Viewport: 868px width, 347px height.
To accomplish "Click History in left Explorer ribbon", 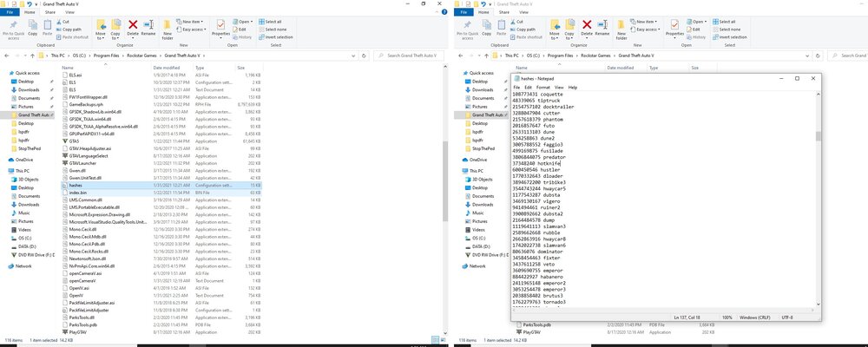I will pos(242,37).
